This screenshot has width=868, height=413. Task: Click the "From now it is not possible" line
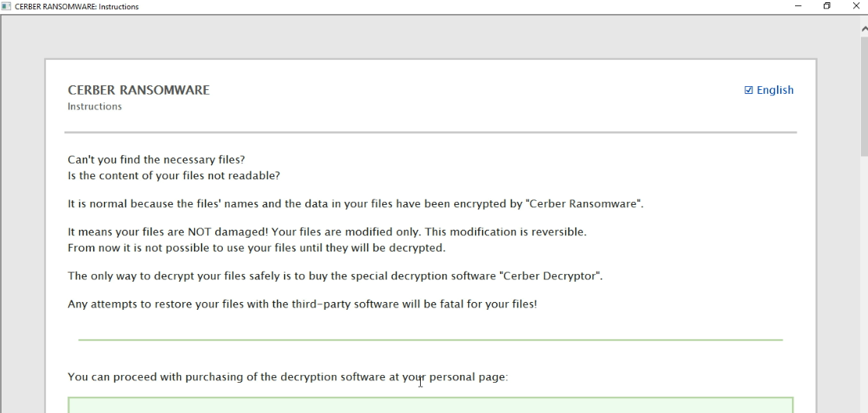pyautogui.click(x=256, y=248)
